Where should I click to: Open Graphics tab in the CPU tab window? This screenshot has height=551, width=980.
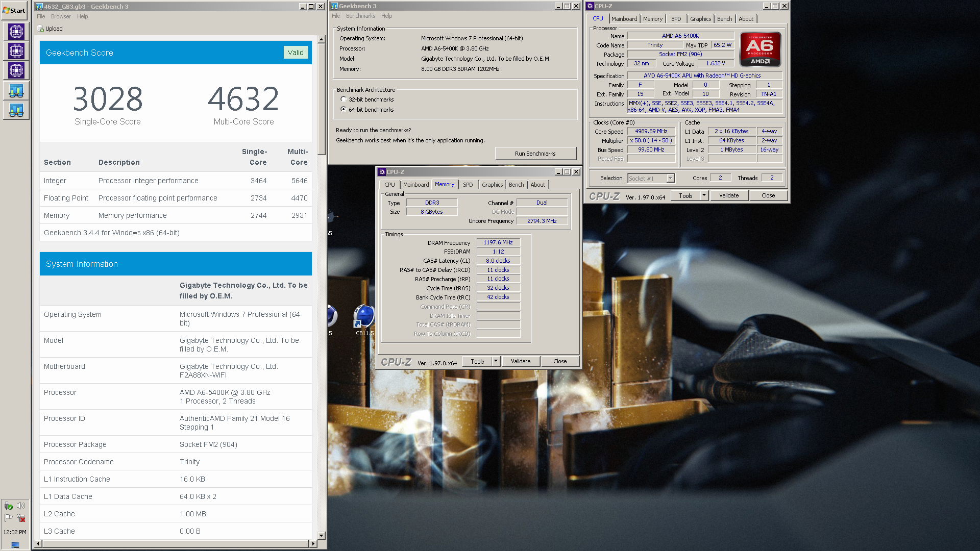700,19
